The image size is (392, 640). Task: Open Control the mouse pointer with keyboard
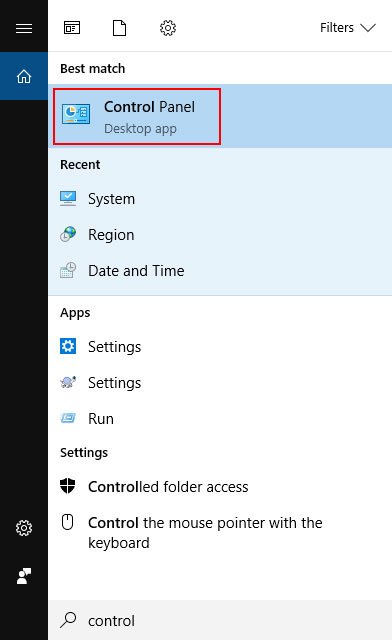coord(220,533)
